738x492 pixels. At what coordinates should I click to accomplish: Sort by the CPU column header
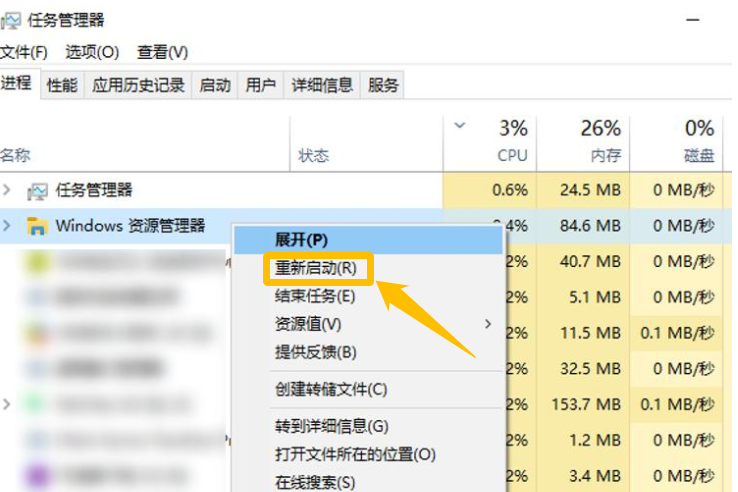489,144
